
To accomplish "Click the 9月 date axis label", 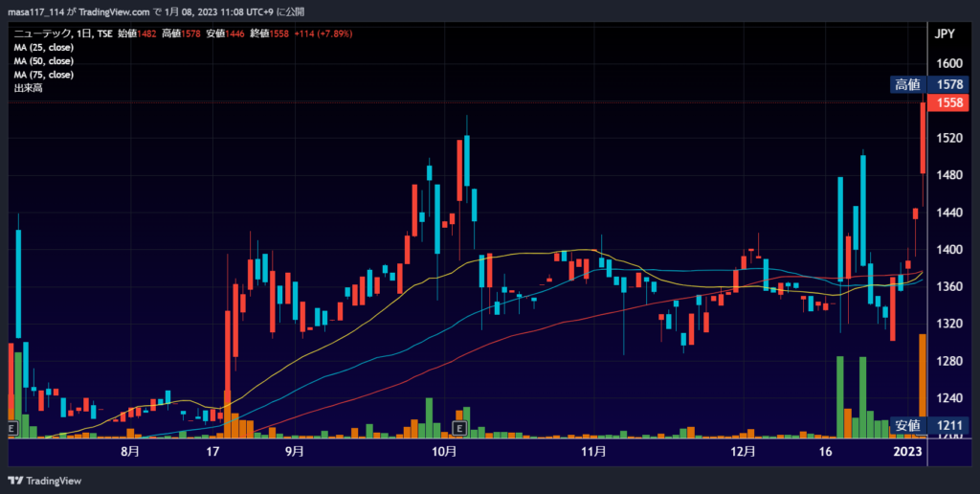I will (x=295, y=452).
